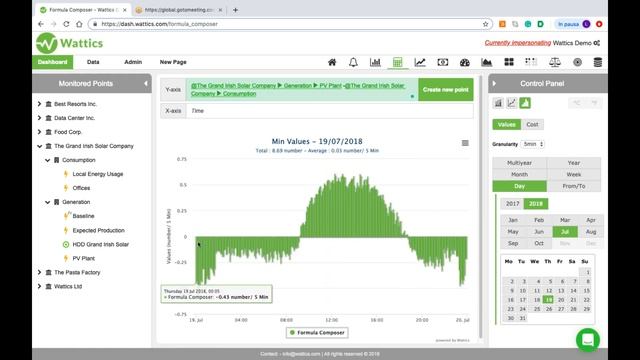Image resolution: width=640 pixels, height=360 pixels.
Task: Open the Admin menu
Action: 133,62
